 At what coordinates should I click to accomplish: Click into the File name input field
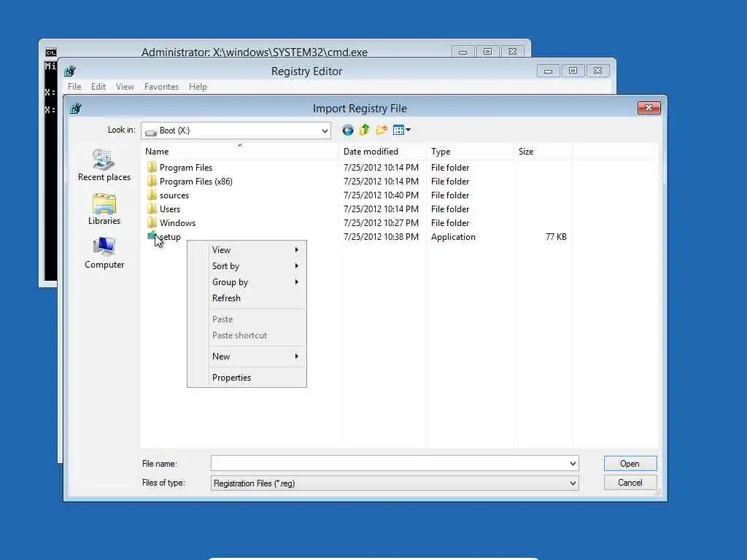pos(390,463)
